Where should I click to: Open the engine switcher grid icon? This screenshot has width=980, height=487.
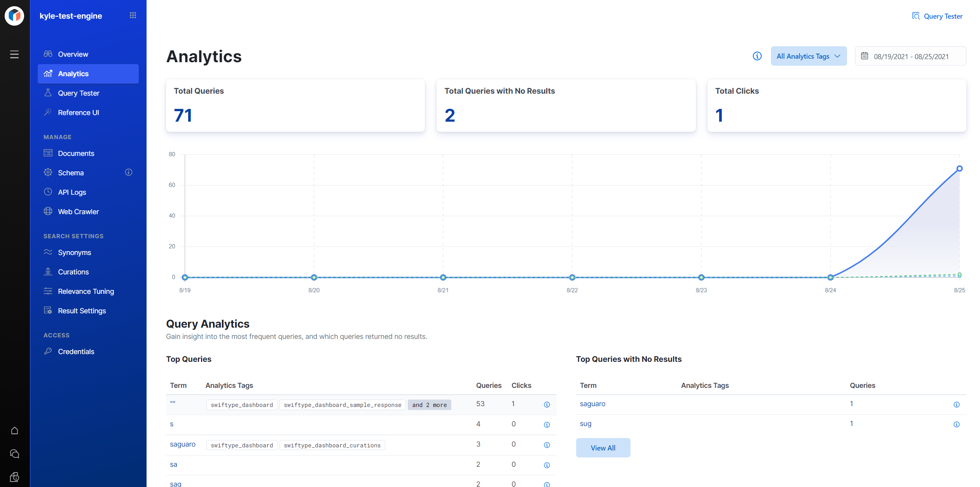(x=133, y=16)
